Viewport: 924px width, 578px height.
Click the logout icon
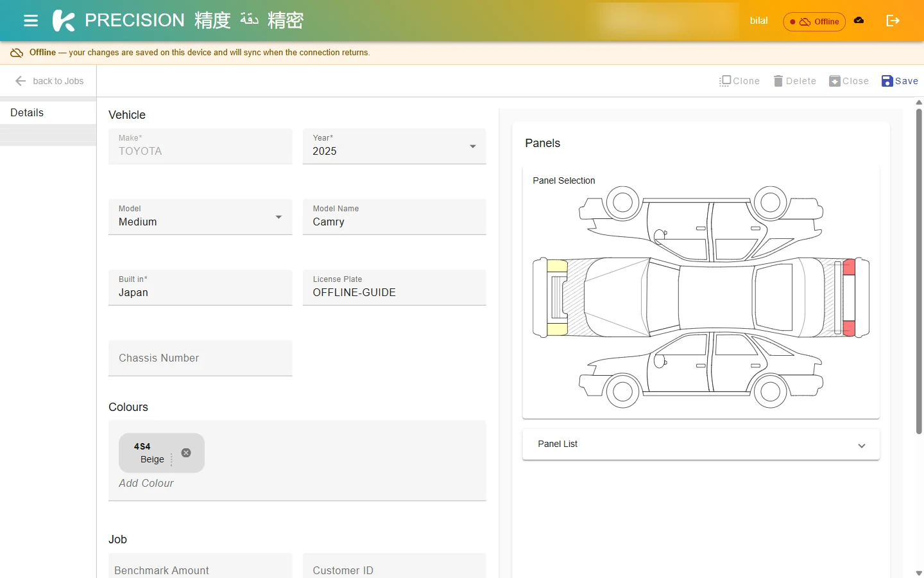(893, 21)
